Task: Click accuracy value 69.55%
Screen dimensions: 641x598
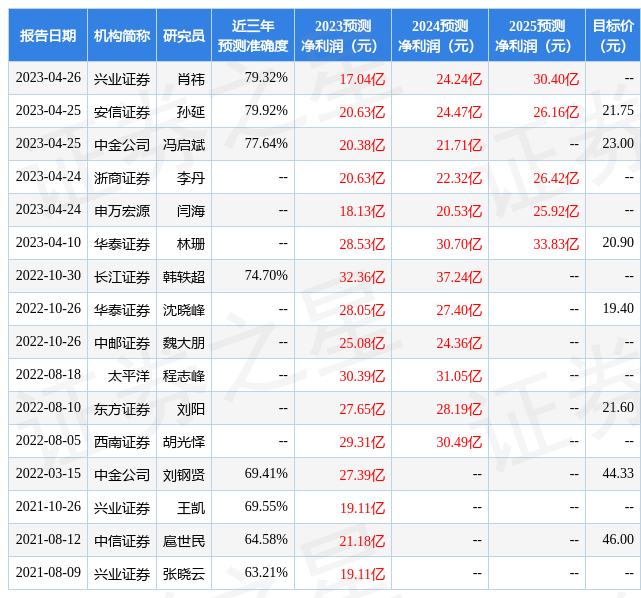Action: pos(266,507)
